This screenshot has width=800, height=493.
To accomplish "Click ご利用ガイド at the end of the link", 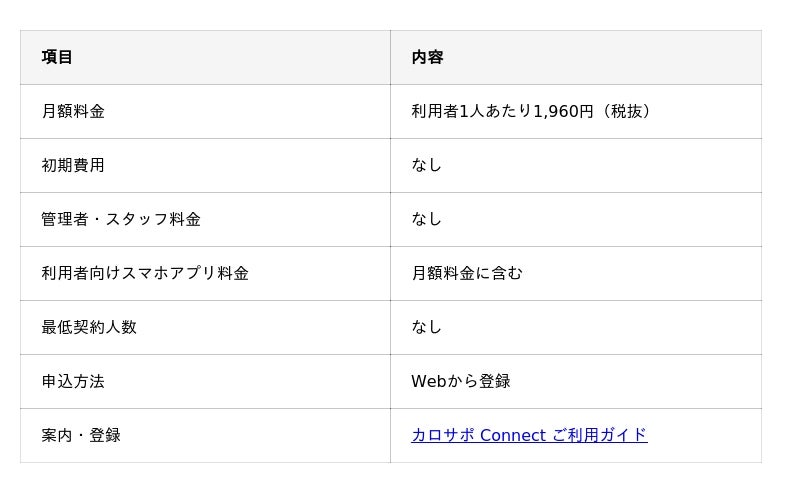I will (600, 435).
